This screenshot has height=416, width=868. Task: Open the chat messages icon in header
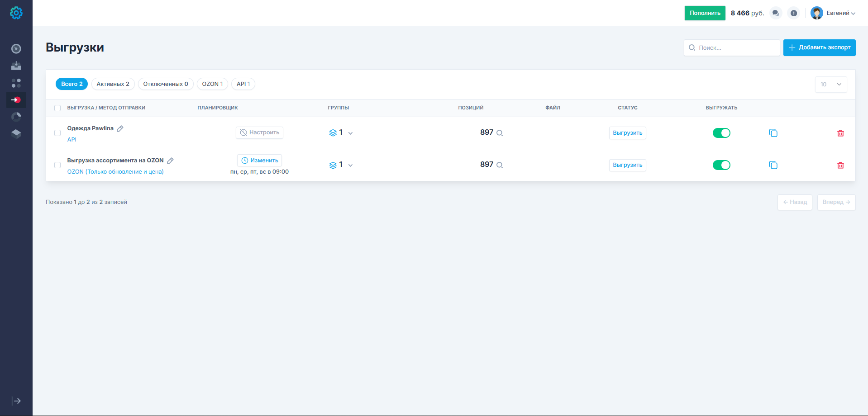pyautogui.click(x=776, y=13)
